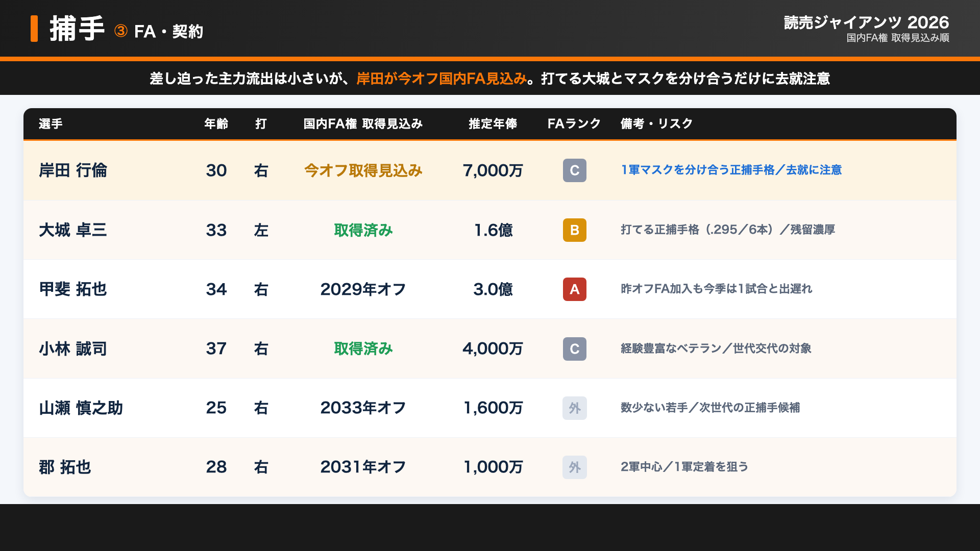
Task: Click 取得済み status in 小林 誠司's row
Action: [363, 349]
